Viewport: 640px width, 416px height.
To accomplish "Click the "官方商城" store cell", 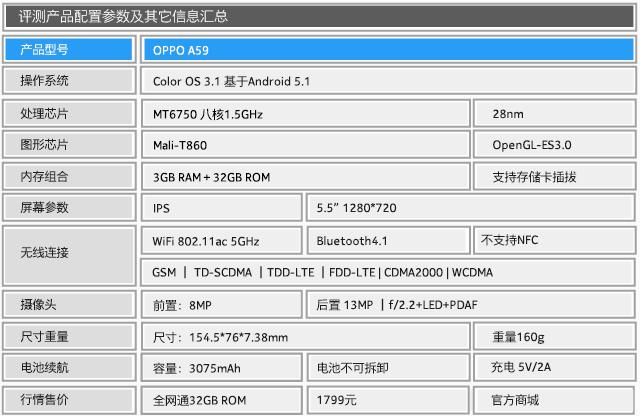I will click(x=554, y=400).
